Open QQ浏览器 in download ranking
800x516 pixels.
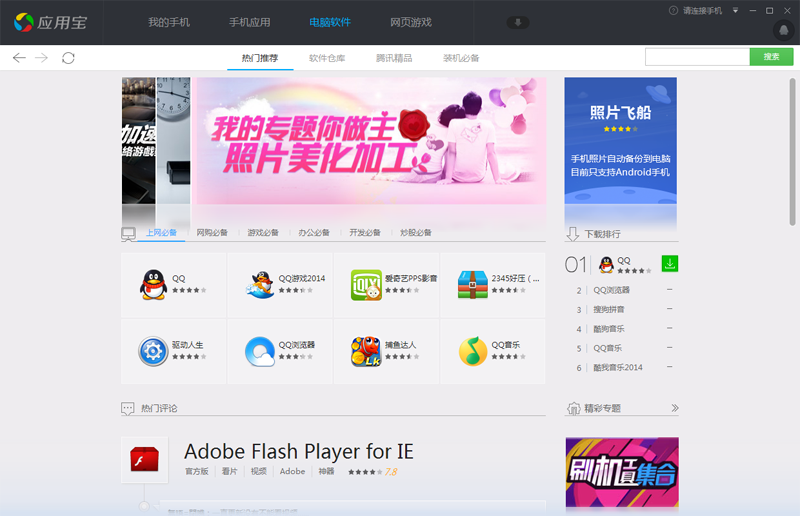coord(611,290)
